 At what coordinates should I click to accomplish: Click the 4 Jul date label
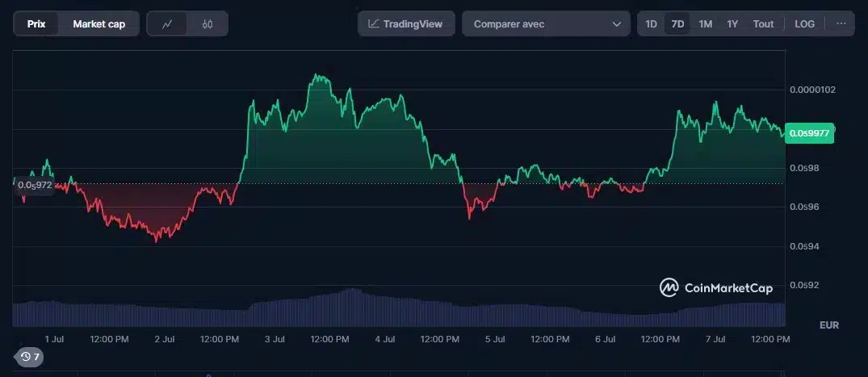(x=384, y=339)
